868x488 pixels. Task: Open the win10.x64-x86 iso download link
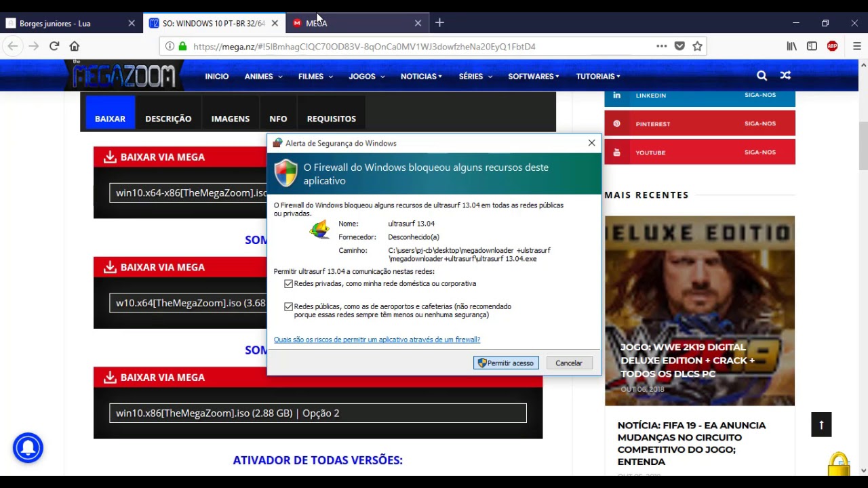189,192
